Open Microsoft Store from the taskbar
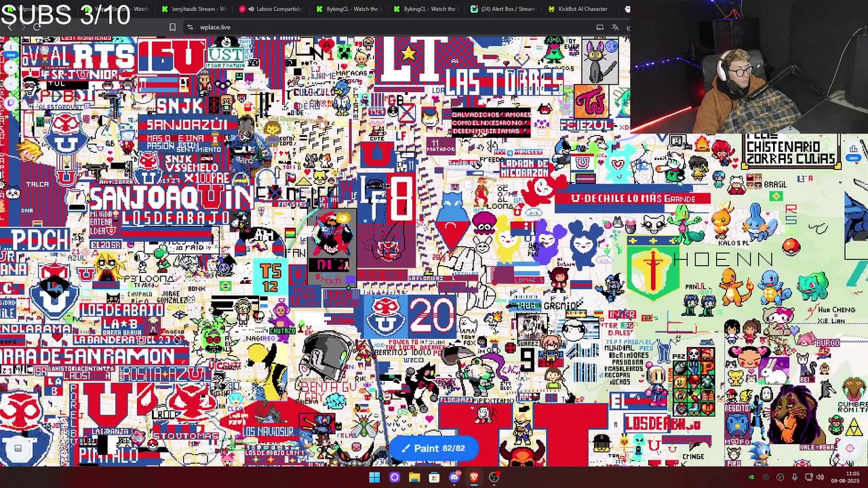 click(x=434, y=477)
